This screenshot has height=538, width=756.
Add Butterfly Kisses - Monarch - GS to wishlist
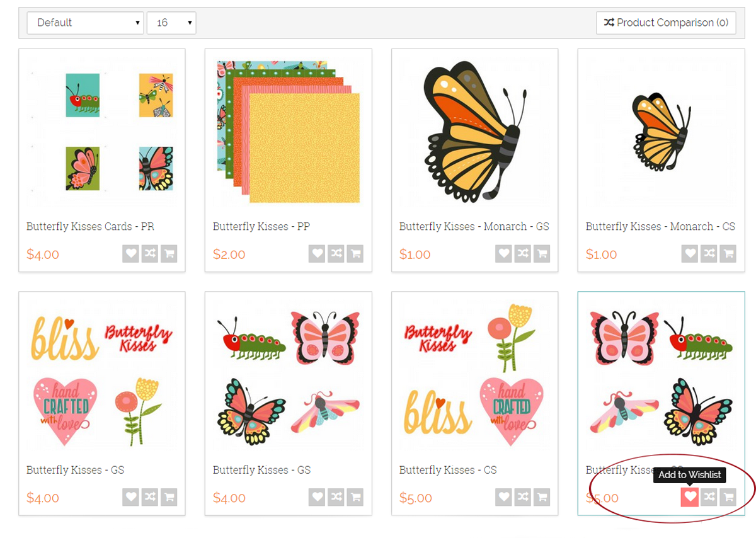(x=504, y=254)
